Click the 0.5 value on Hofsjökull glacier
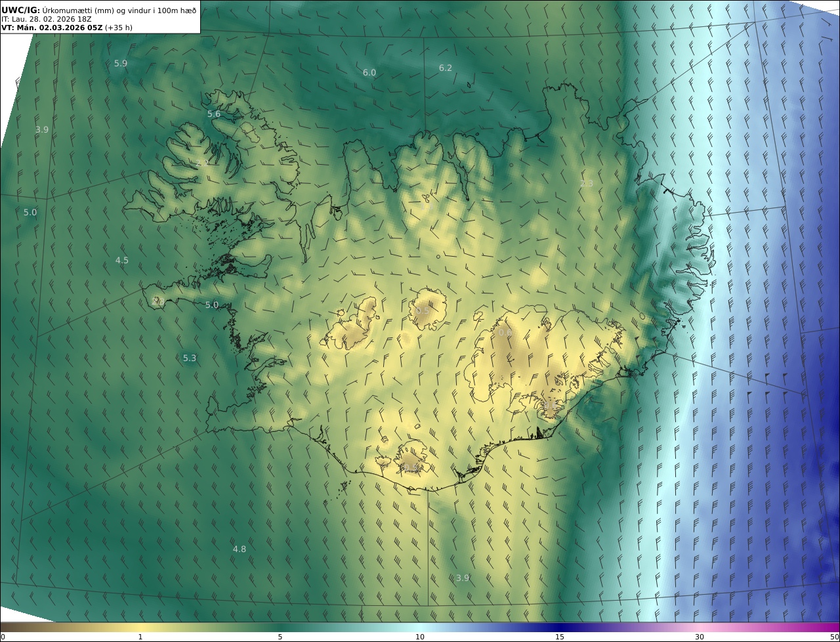Viewport: 840px width, 642px height. pyautogui.click(x=423, y=310)
